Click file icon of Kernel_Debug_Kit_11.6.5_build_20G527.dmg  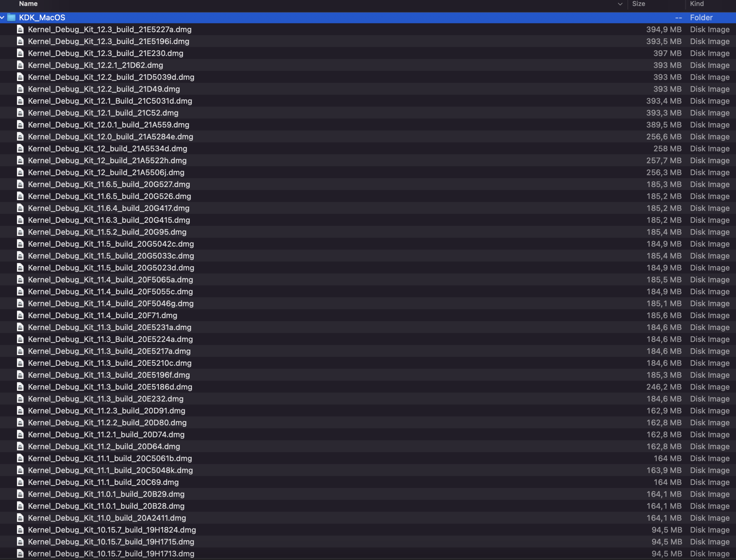(20, 184)
